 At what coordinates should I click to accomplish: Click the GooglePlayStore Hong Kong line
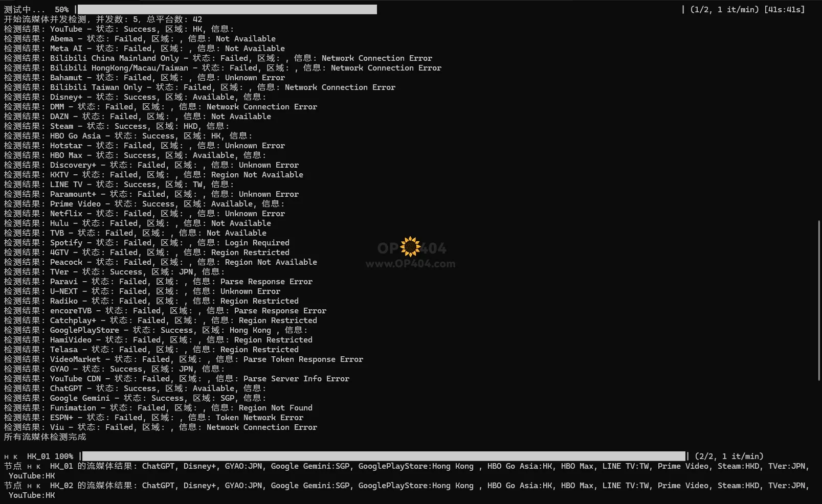[x=156, y=330]
